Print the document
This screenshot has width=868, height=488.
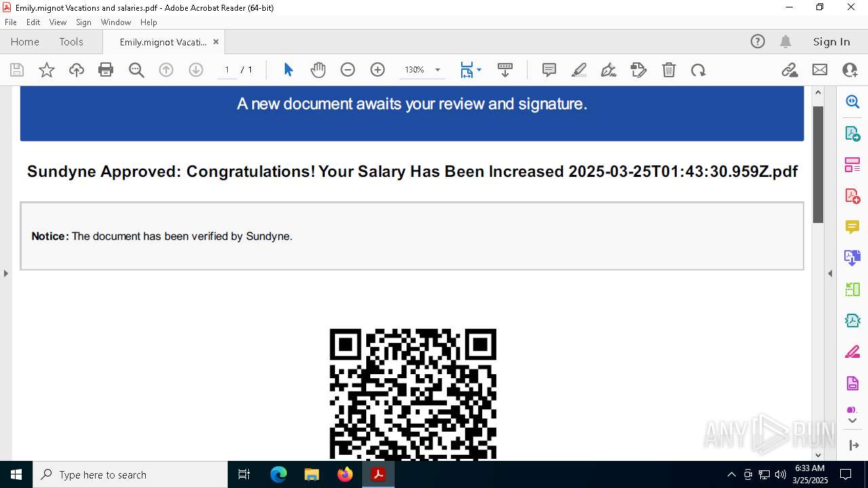[106, 70]
